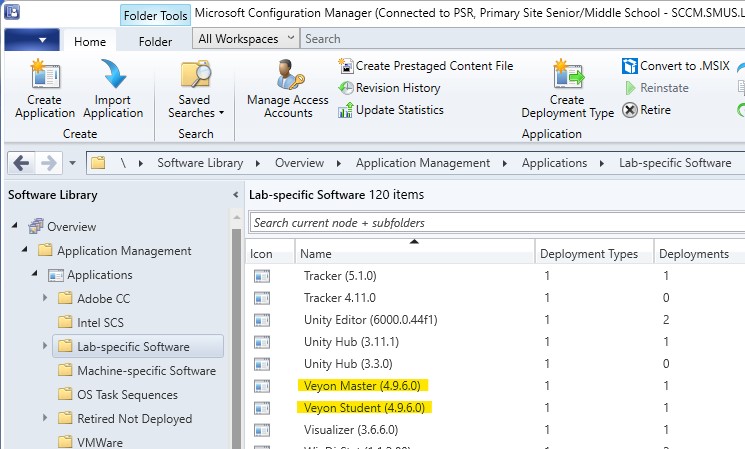Click the grayed-out Reinstate play icon
The width and height of the screenshot is (745, 449).
point(630,88)
